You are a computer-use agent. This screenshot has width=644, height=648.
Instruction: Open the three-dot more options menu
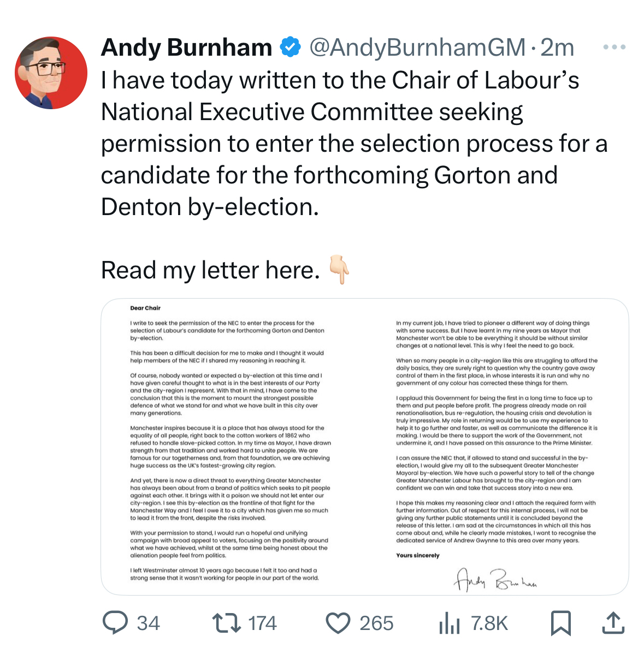click(x=614, y=47)
